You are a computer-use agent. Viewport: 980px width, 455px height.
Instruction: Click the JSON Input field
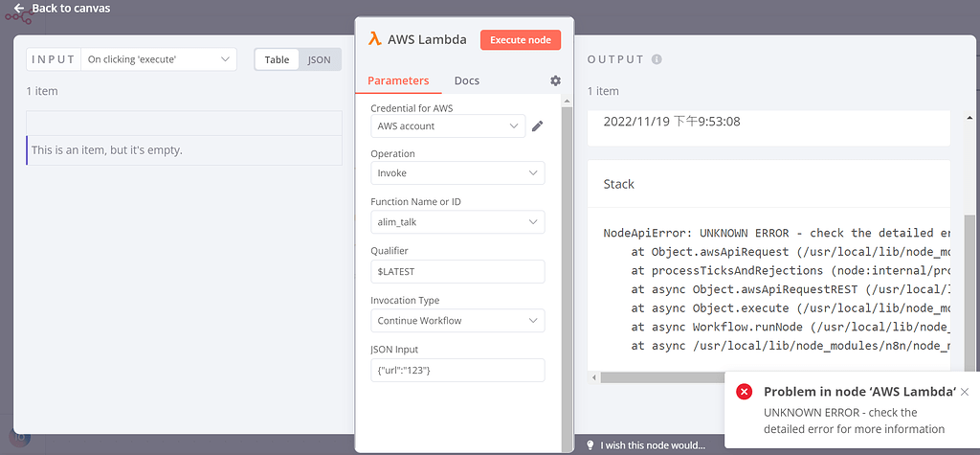click(457, 370)
